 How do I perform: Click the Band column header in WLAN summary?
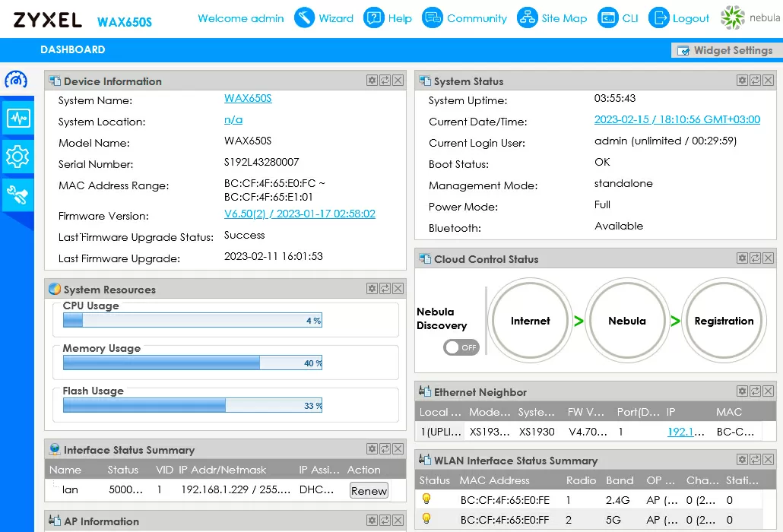620,480
